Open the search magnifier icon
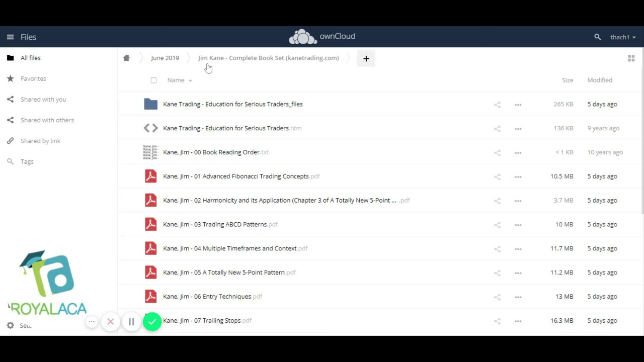This screenshot has width=644, height=362. (x=597, y=37)
